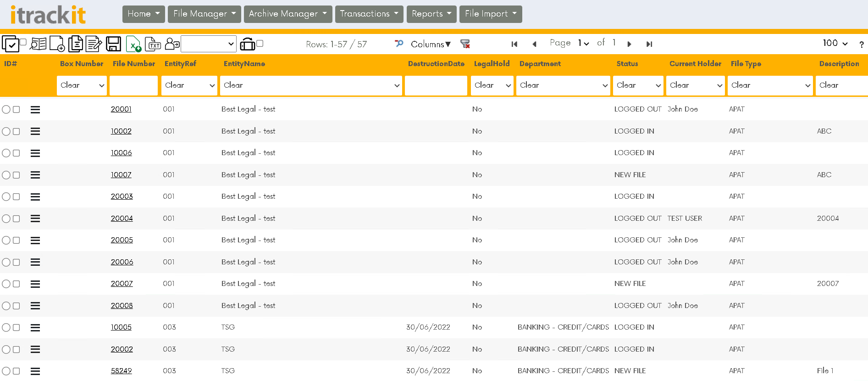868x381 pixels.
Task: Export to Excel using green icon
Action: (x=133, y=44)
